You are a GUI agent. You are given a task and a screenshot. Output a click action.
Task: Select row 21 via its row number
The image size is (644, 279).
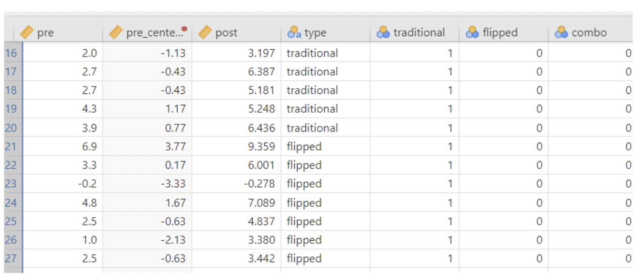[11, 147]
